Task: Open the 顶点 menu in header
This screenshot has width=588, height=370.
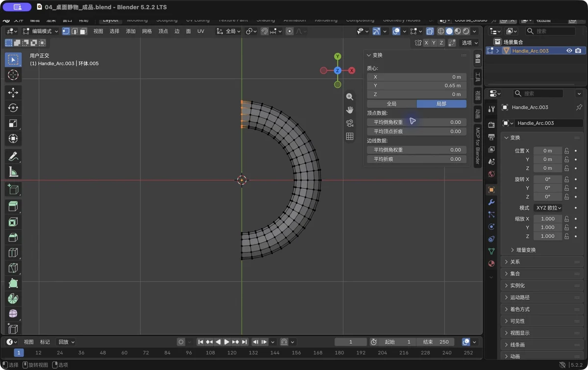Action: (163, 31)
